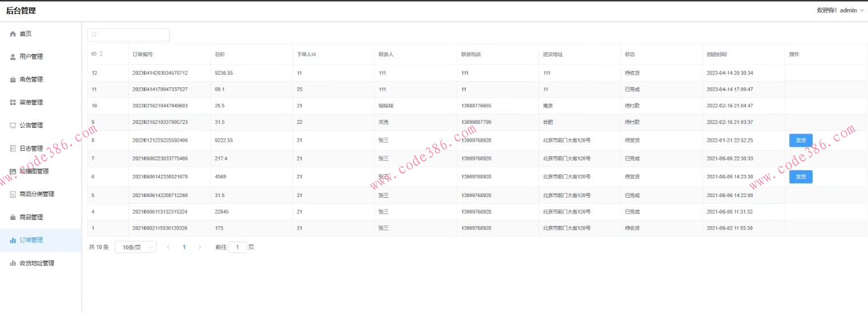Go to next page with right arrow
Viewport: 868px width, 313px height.
pyautogui.click(x=200, y=247)
